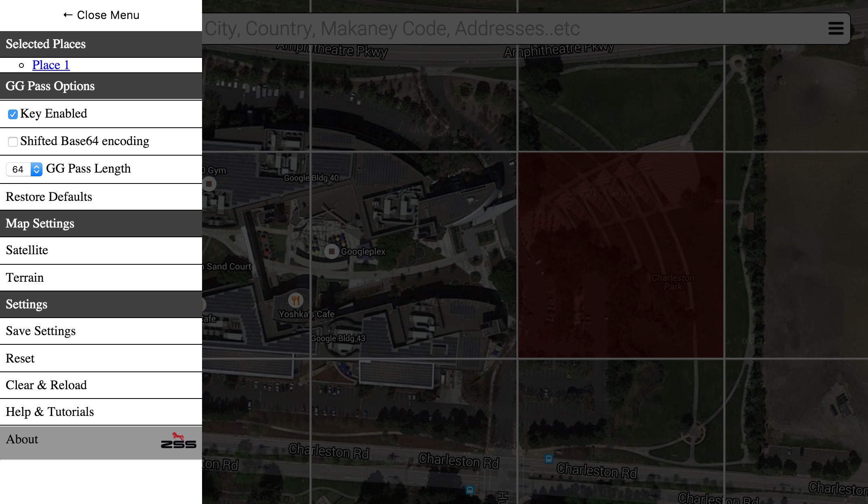This screenshot has height=504, width=868.
Task: Click the Charleston Park label
Action: 673,282
